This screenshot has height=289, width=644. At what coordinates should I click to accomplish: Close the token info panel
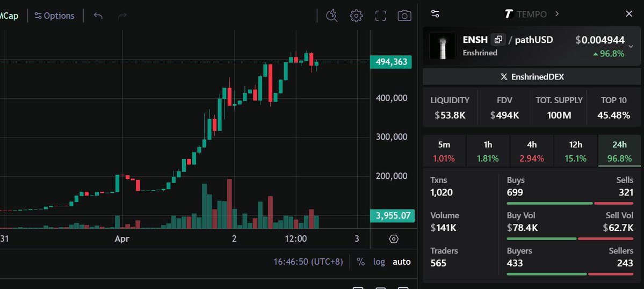point(629,13)
